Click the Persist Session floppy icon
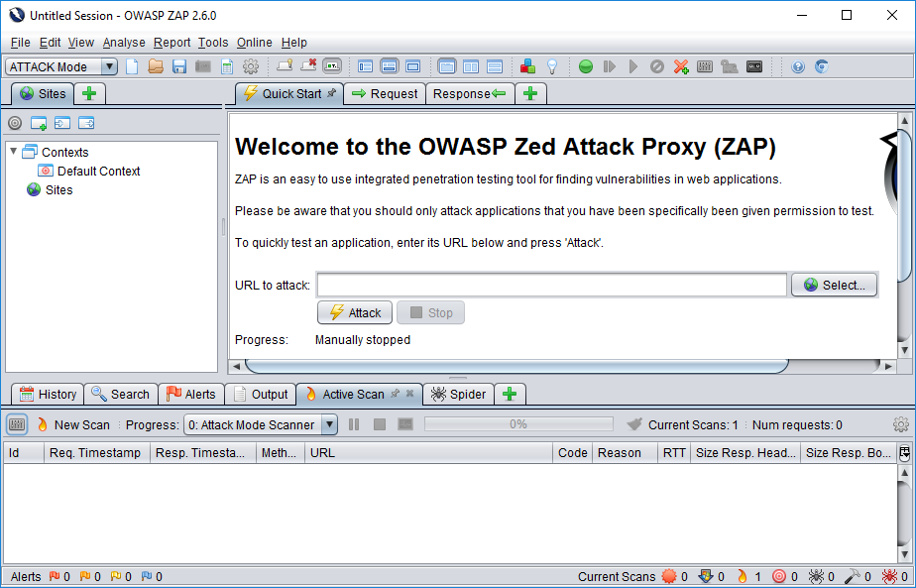Screen dimensions: 916x588 tap(178, 66)
